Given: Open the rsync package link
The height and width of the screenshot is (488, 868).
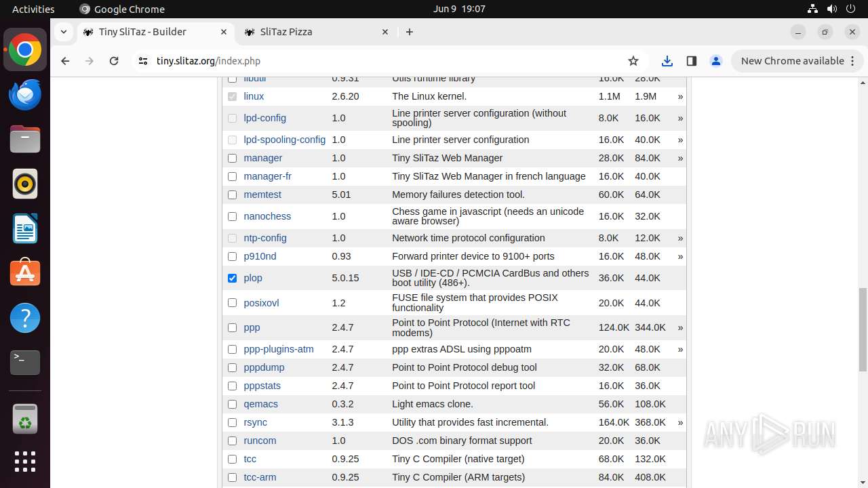Looking at the screenshot, I should [255, 422].
